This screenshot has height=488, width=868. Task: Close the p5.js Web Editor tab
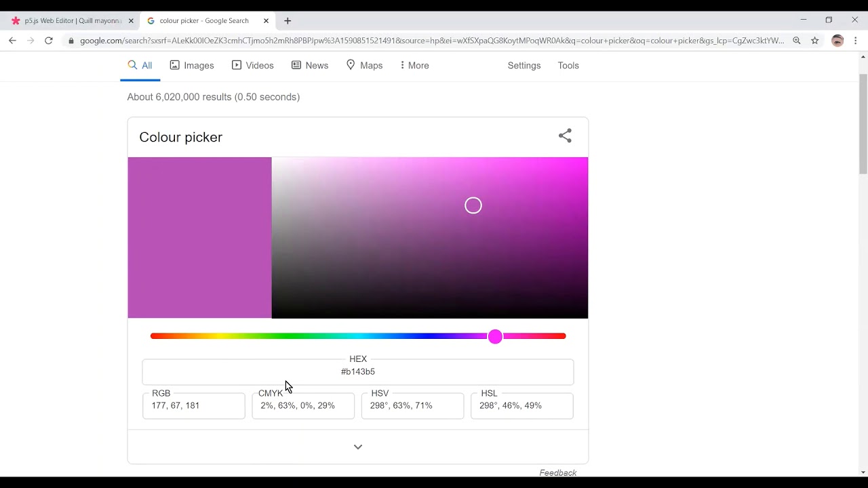[131, 21]
